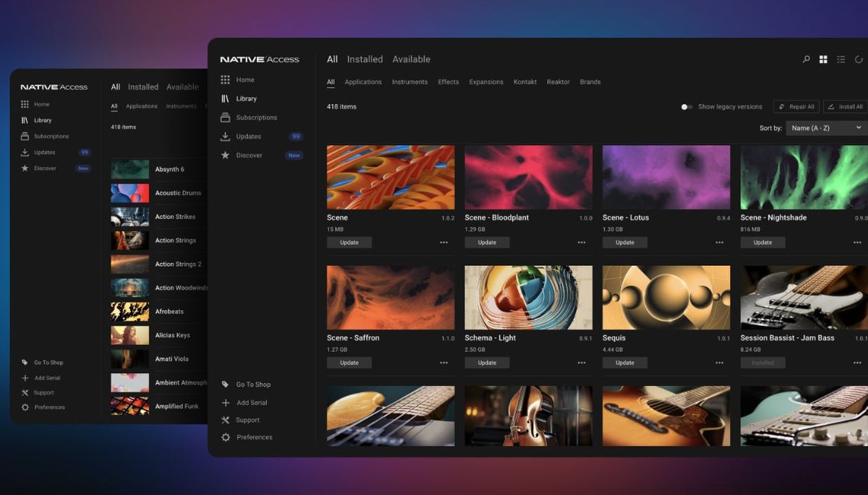The image size is (868, 495).
Task: Select the Installed tab in front window
Action: tap(365, 59)
